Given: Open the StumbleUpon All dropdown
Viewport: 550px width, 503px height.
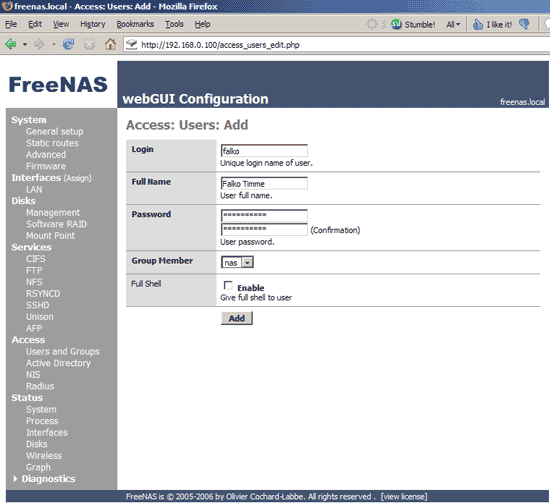Looking at the screenshot, I should 453,25.
